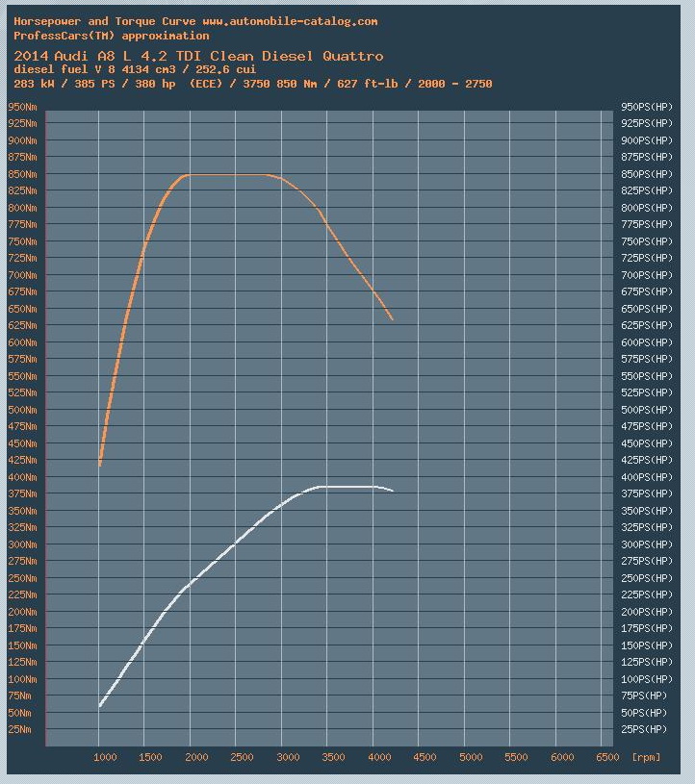Click the 400PS(HP) label on right axis
This screenshot has width=695, height=784.
647,477
